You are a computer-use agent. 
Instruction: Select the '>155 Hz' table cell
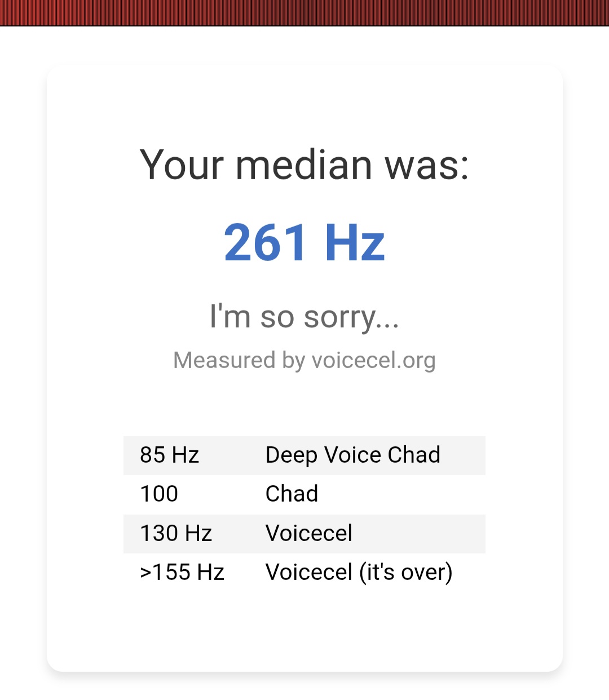click(x=182, y=572)
